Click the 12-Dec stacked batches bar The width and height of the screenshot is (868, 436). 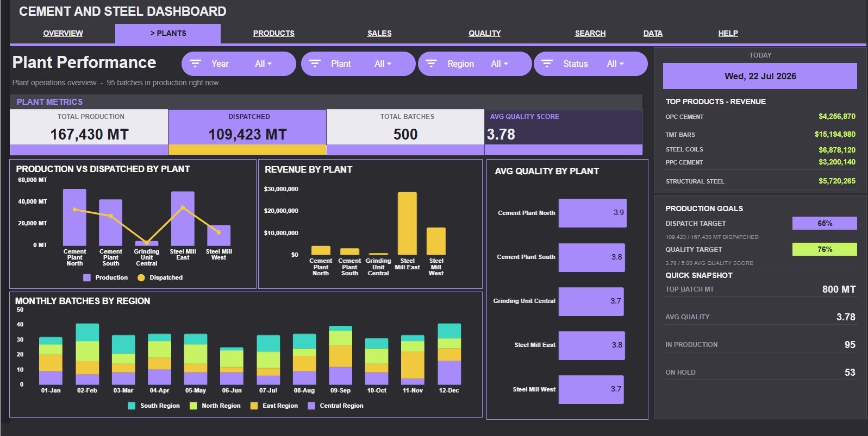(449, 354)
